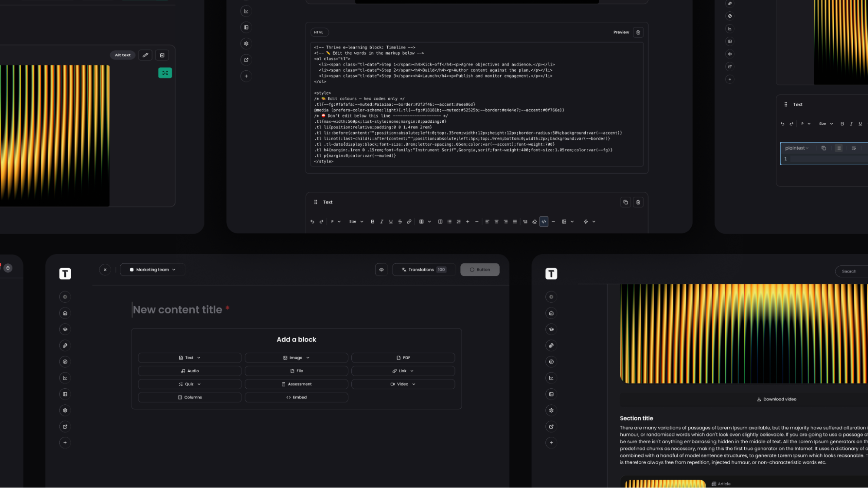Align text left in center Text toolbar

[487, 222]
